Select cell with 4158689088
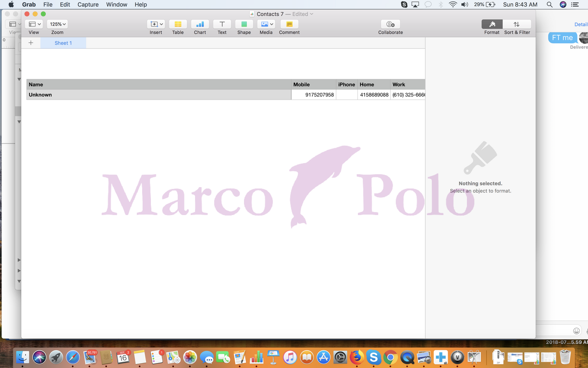This screenshot has width=588, height=368. [x=374, y=95]
